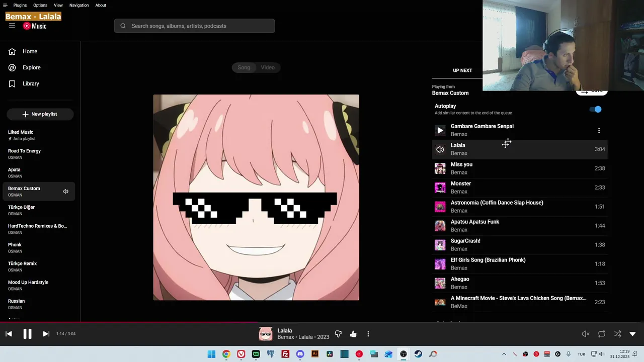Select Steve's Lava Chicken Song in queue
Image resolution: width=644 pixels, height=362 pixels.
520,302
